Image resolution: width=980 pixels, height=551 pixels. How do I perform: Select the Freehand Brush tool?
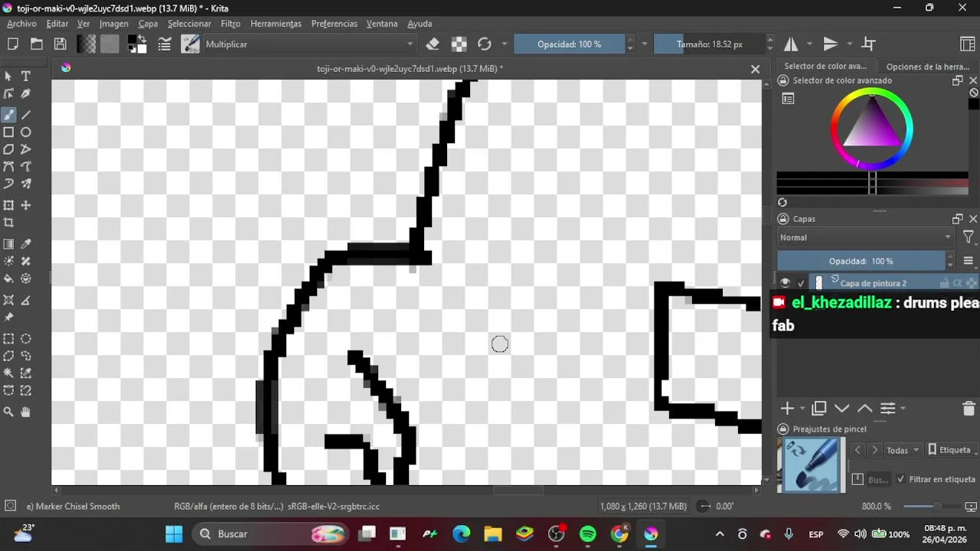(x=8, y=115)
